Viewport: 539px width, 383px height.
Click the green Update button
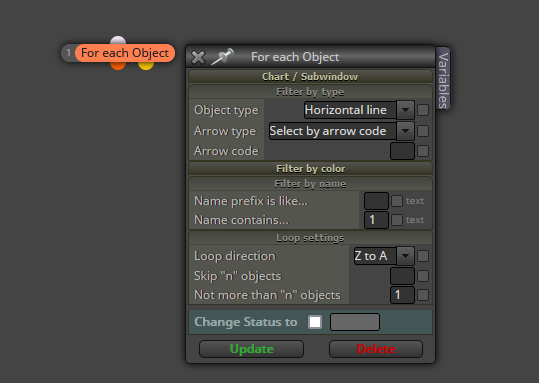(251, 349)
